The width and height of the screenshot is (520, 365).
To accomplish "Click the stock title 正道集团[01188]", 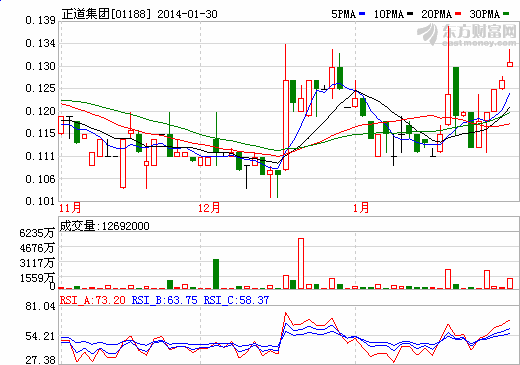I will (x=106, y=14).
